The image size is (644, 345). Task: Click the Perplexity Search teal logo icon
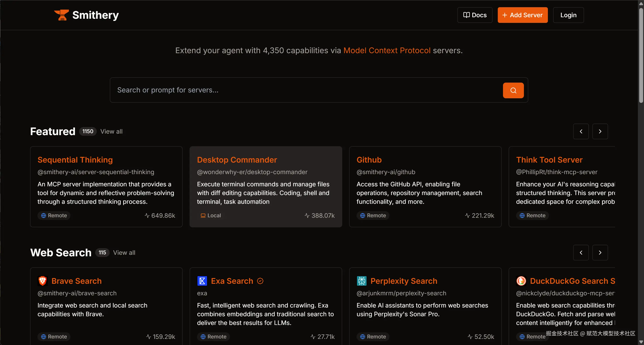pyautogui.click(x=362, y=281)
